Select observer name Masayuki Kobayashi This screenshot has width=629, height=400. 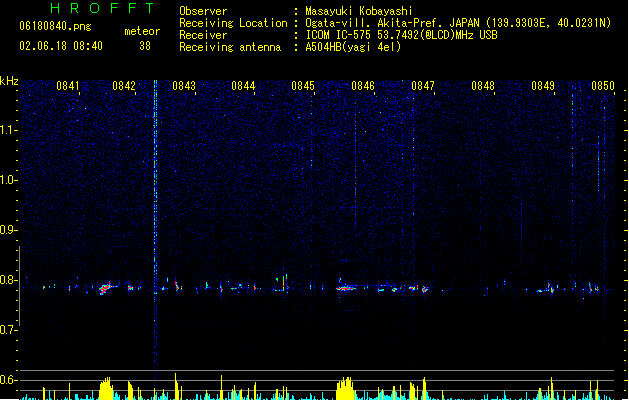(x=359, y=11)
